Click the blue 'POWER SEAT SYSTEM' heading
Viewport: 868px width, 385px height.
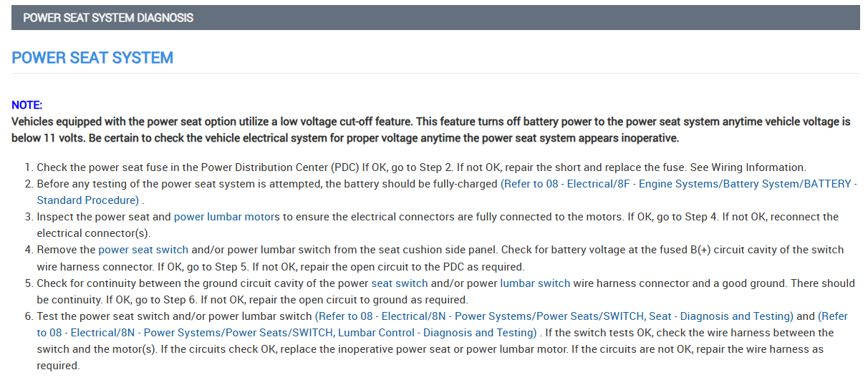click(92, 58)
